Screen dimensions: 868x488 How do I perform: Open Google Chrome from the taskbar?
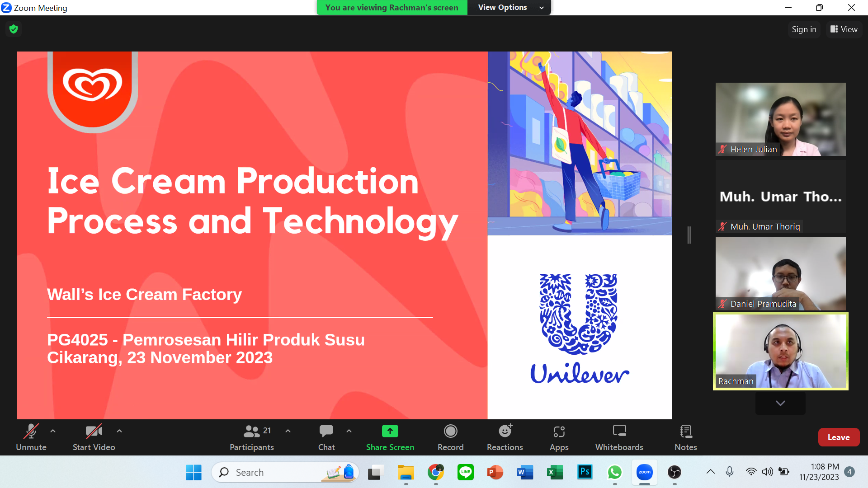(x=436, y=473)
